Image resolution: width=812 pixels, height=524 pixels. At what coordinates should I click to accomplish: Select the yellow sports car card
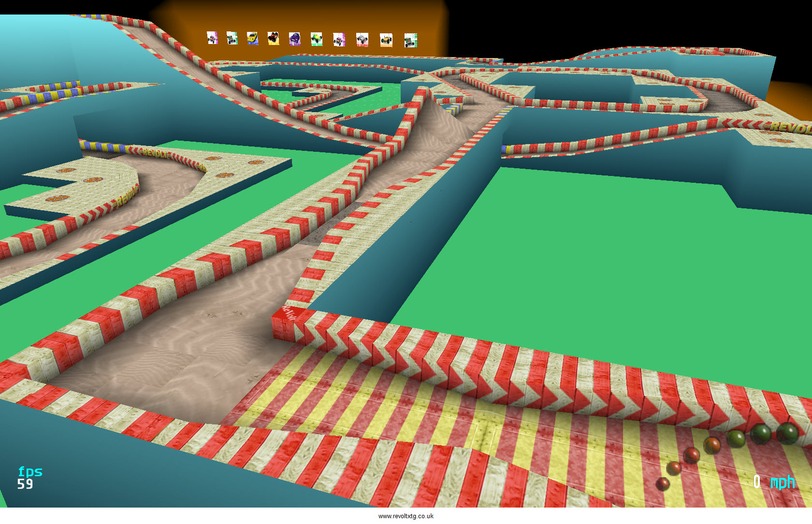(252, 38)
